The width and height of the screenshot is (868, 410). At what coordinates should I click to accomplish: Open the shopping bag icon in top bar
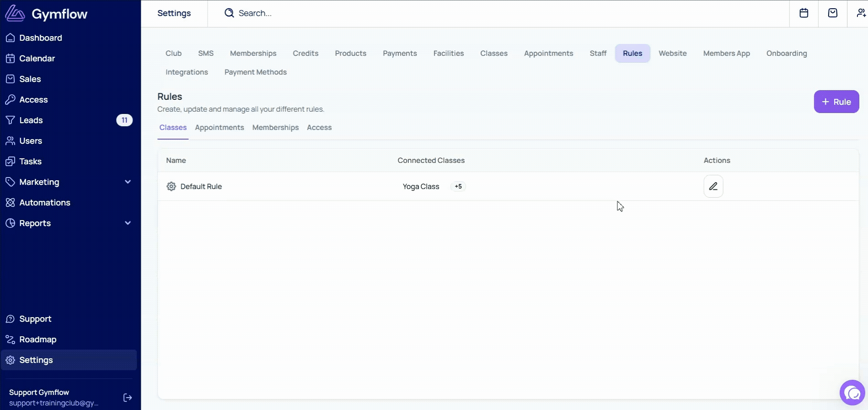click(x=833, y=13)
